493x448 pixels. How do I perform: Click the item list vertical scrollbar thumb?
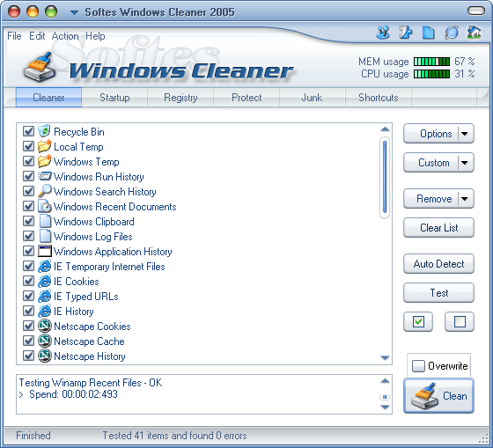tap(385, 177)
